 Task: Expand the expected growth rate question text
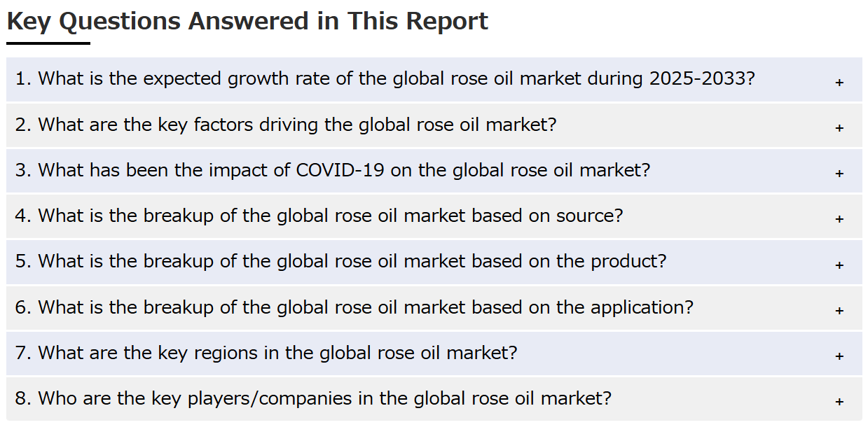click(385, 78)
